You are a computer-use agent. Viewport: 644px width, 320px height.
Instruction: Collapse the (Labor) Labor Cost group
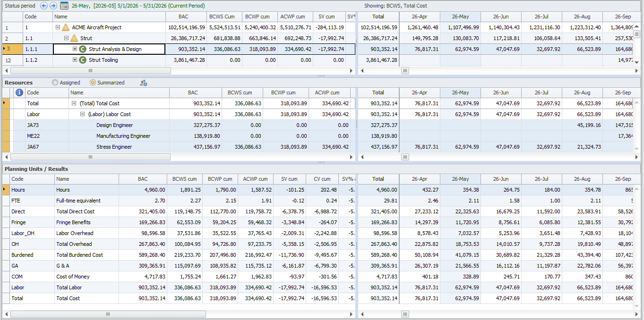click(x=82, y=114)
